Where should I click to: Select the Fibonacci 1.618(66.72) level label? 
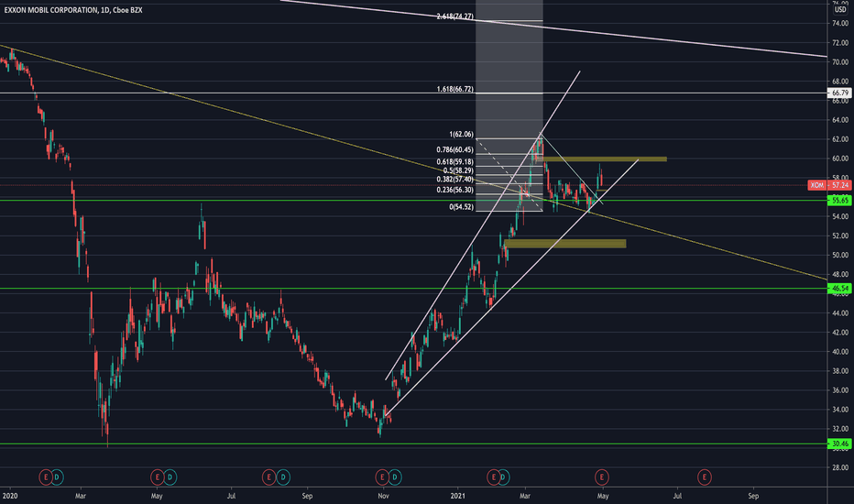454,89
